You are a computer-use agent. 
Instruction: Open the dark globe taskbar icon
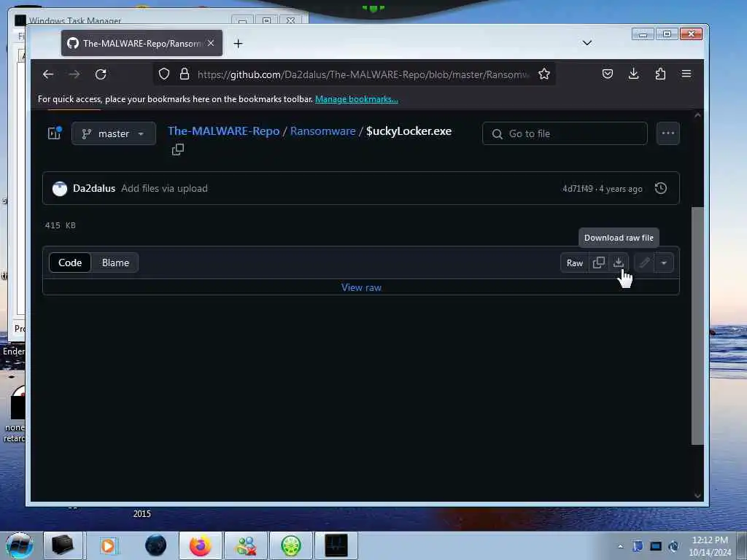[x=155, y=545]
